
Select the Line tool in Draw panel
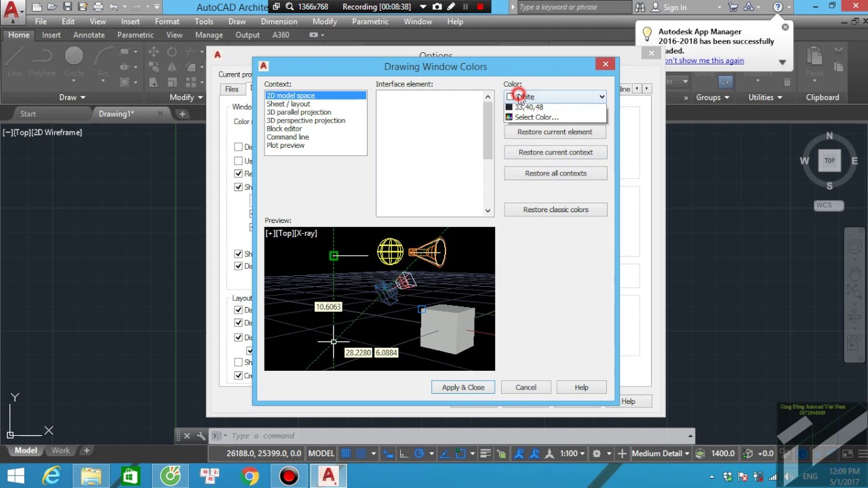(14, 61)
